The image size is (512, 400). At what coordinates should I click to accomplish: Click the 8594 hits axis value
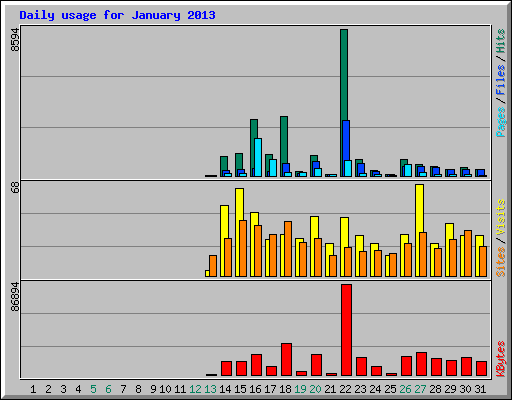click(15, 39)
